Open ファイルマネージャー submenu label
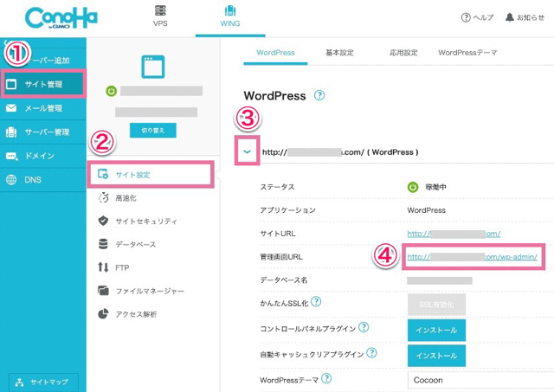Viewport: 554px width, 392px height. (x=150, y=292)
